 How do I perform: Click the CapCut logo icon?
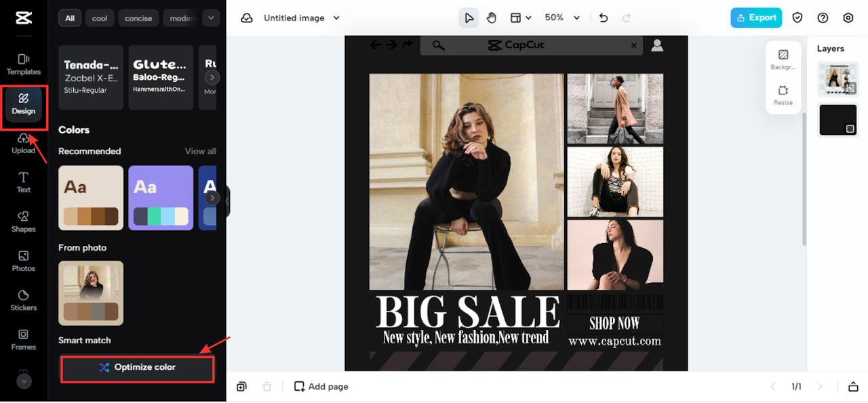click(24, 18)
